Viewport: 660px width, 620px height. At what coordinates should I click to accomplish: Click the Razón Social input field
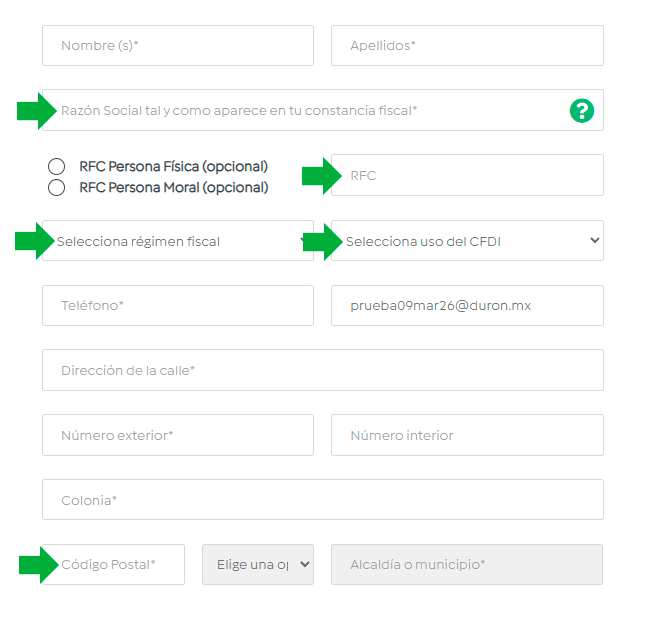tap(300, 110)
